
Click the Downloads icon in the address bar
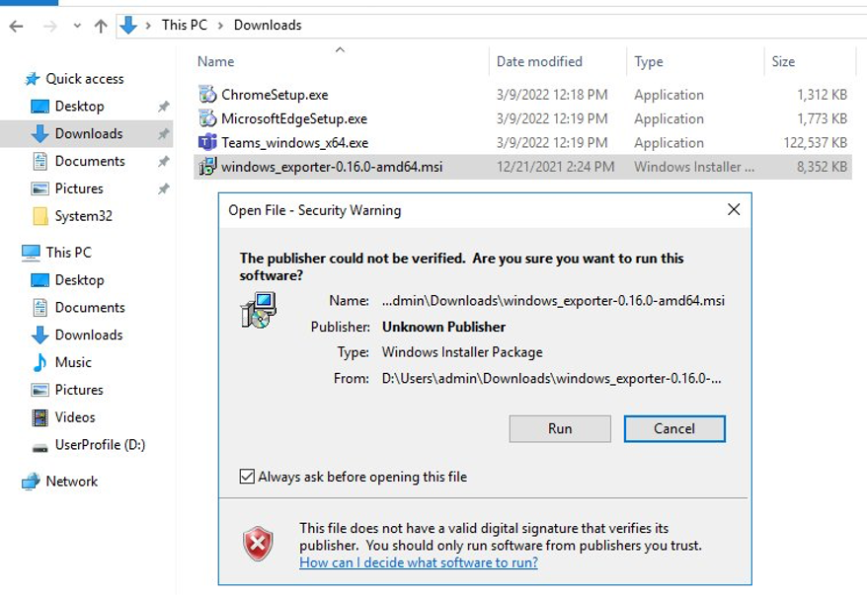click(x=129, y=25)
